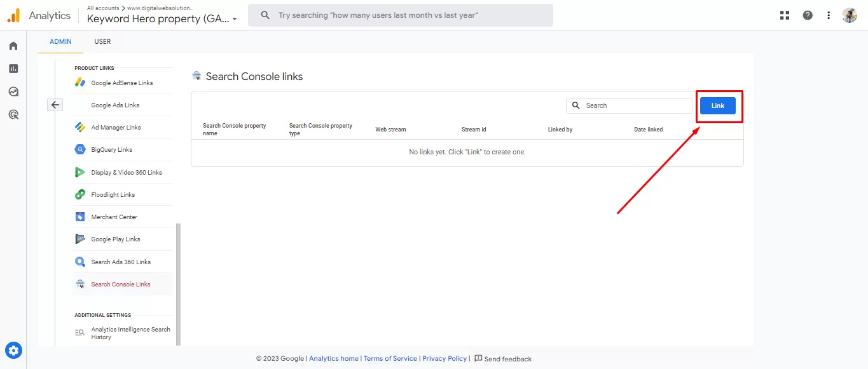Open the Terms of Service link
Viewport: 868px width, 369px height.
tap(390, 358)
